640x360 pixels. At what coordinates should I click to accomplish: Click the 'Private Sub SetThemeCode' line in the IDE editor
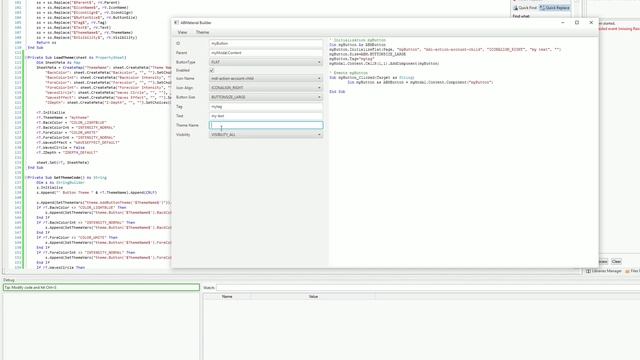click(x=67, y=178)
